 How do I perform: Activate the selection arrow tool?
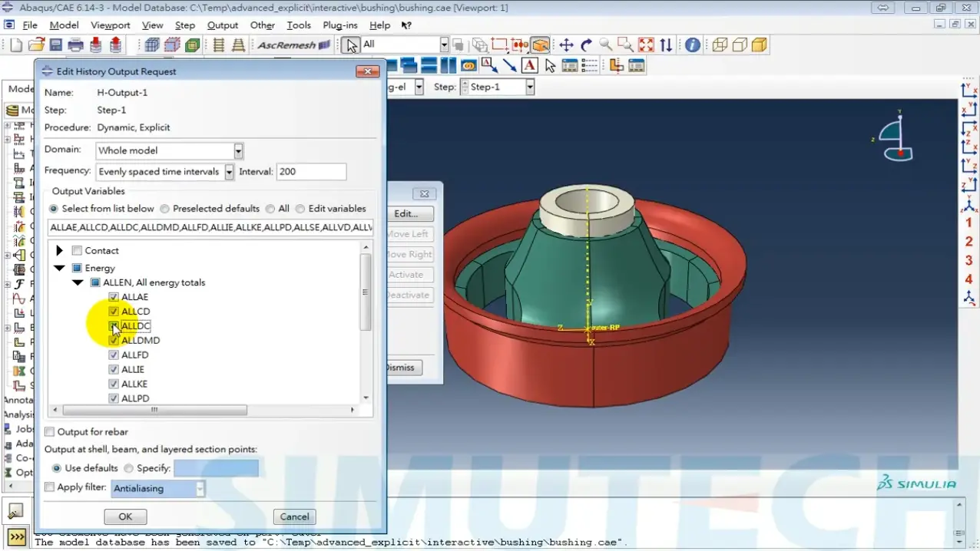351,45
